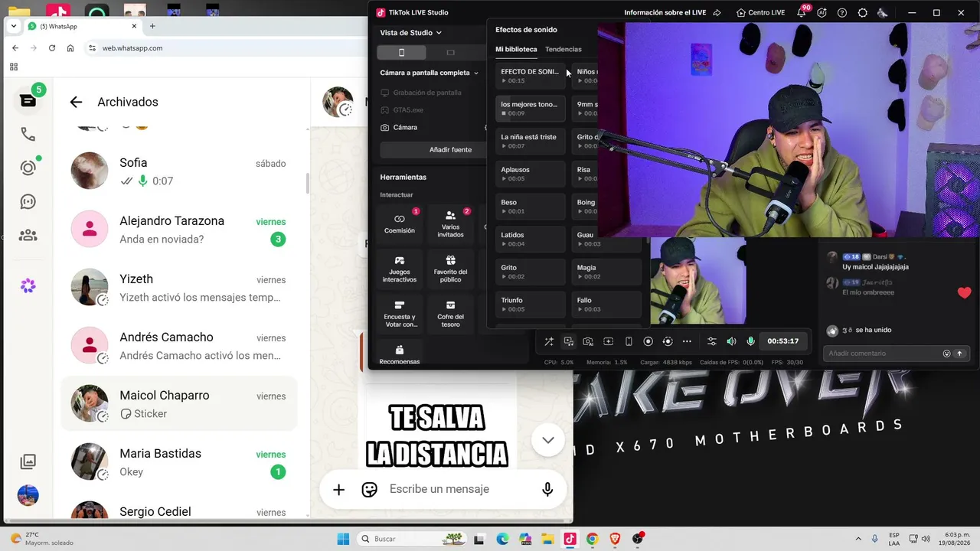Open the AI camera tool in LIVE Studio toolbar
This screenshot has height=551, width=980.
point(588,341)
